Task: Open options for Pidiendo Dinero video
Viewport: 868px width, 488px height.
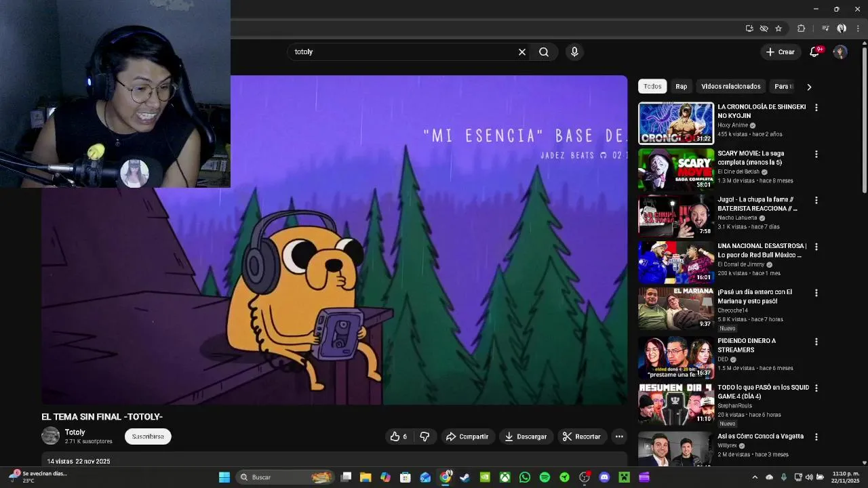Action: (816, 342)
